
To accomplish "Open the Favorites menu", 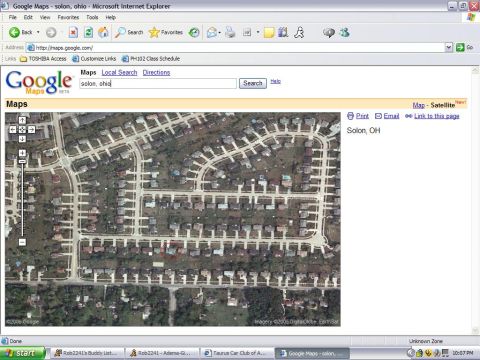I will point(68,17).
